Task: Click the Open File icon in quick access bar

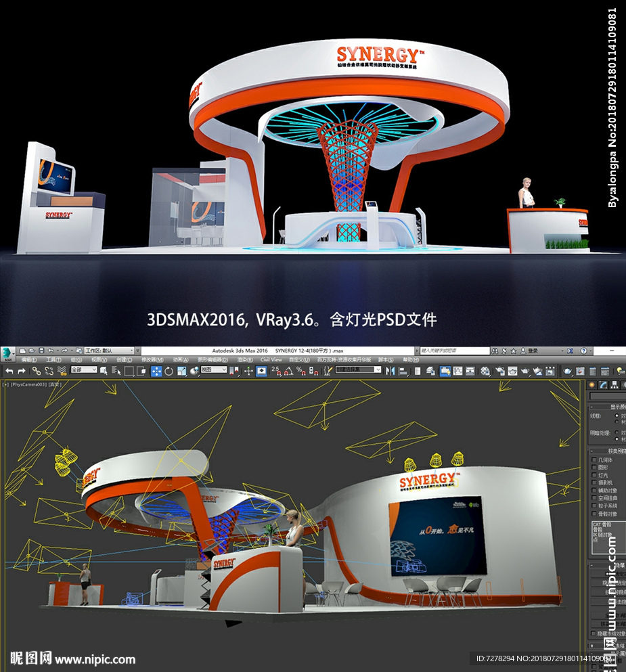Action: point(32,351)
